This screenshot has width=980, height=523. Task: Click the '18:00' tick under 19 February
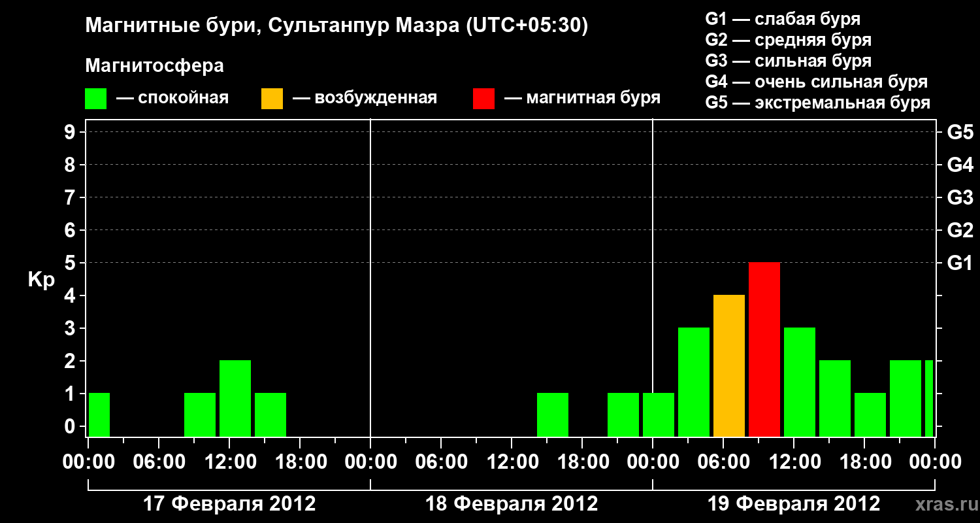tap(864, 462)
